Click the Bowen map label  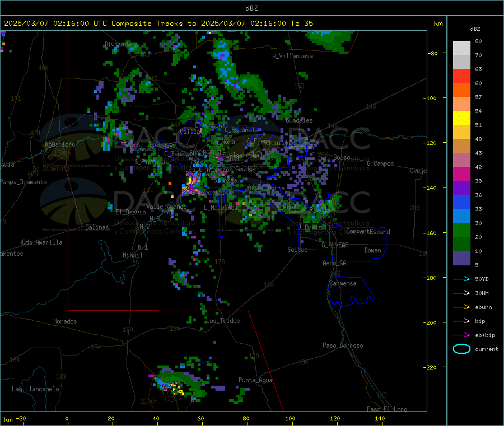click(372, 250)
